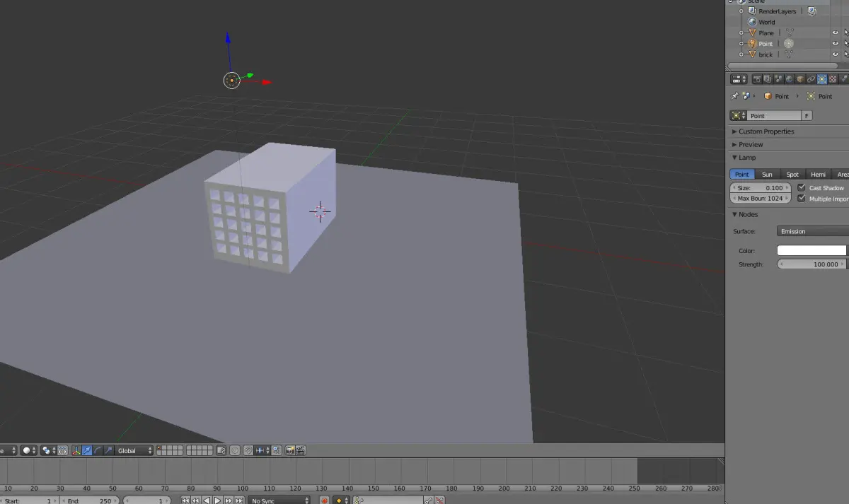Toggle proportional editing circle icon

click(235, 450)
